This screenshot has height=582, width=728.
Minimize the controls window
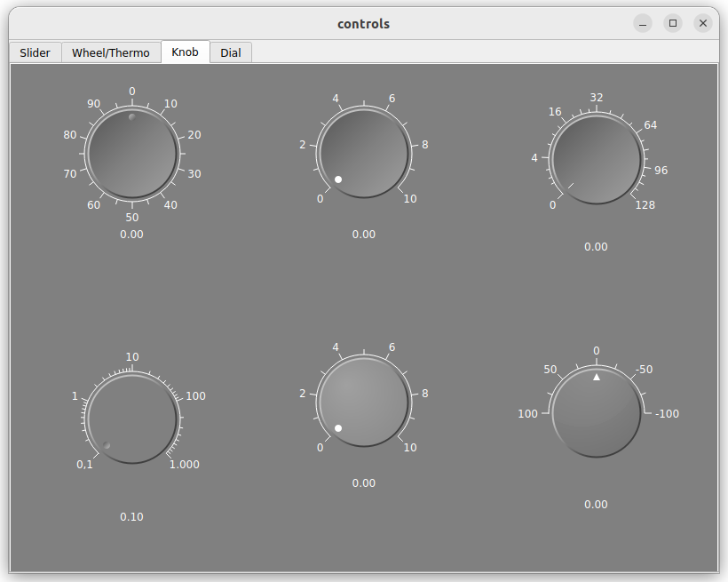pyautogui.click(x=643, y=23)
